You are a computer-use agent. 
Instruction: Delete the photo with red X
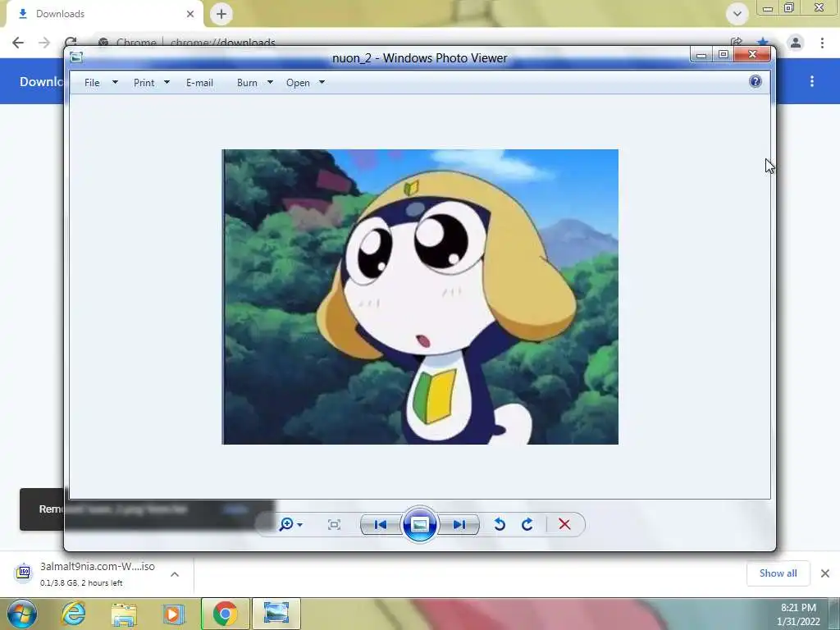564,524
